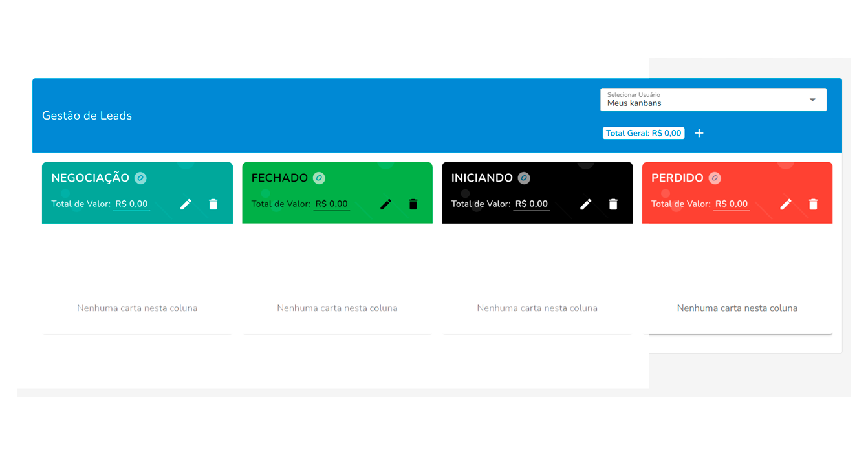Screen dimensions: 868x455
Task: Click the pencil icon on FECHADO column
Action: (385, 204)
